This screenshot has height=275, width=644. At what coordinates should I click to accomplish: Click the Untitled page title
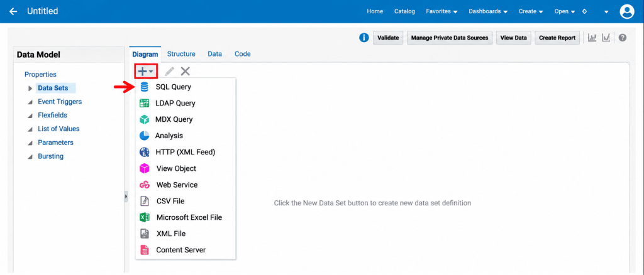pos(42,11)
